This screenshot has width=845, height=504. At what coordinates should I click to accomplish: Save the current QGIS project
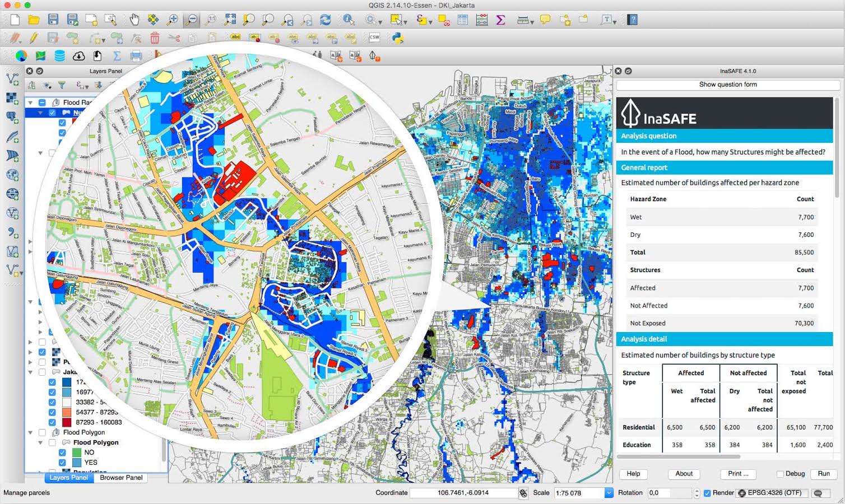click(x=53, y=20)
